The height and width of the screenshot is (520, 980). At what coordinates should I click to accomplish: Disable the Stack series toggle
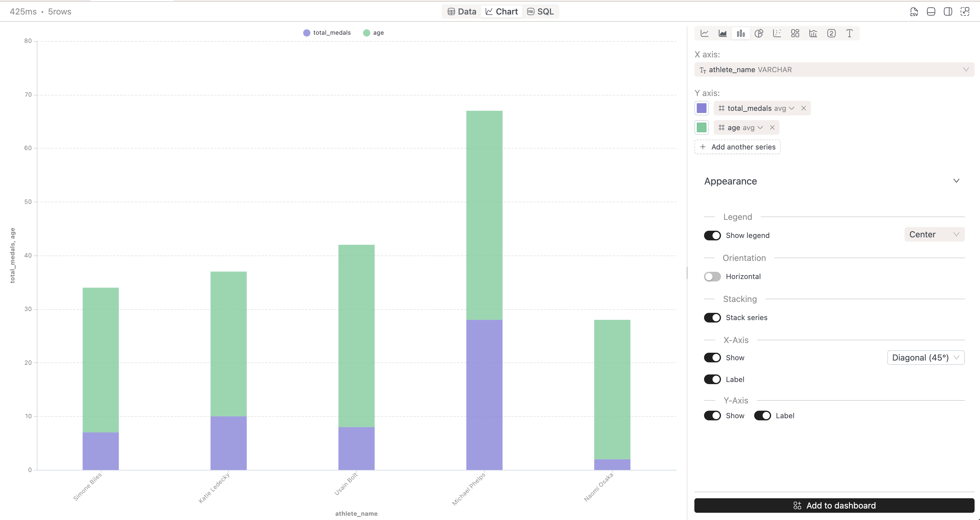pyautogui.click(x=712, y=317)
